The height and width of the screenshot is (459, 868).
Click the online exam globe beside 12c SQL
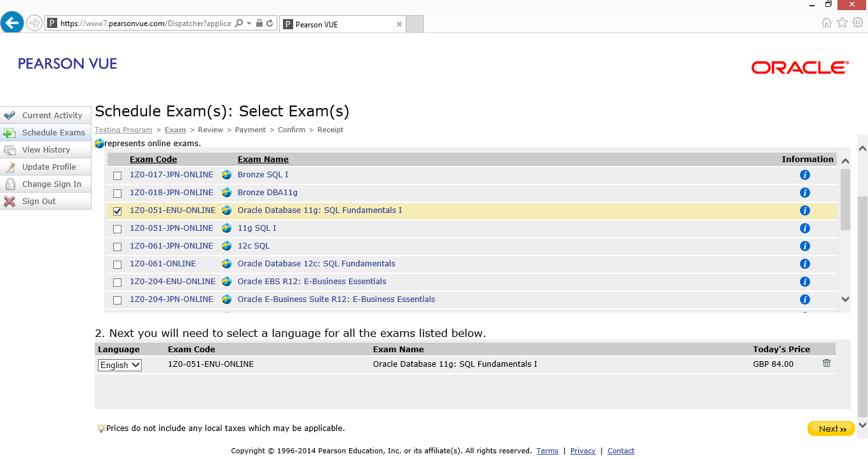[x=226, y=246]
